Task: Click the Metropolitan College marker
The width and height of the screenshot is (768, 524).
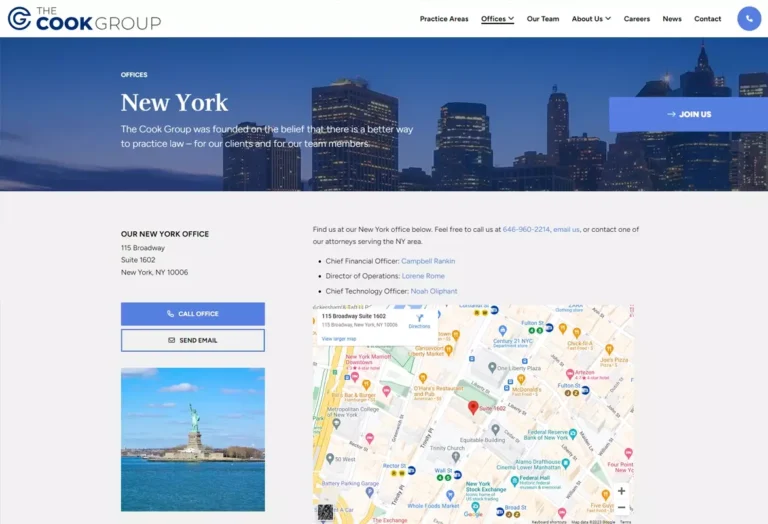Action: (336, 424)
